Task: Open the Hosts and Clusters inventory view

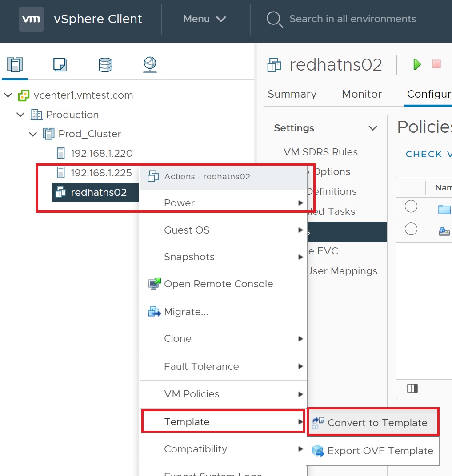Action: tap(15, 65)
